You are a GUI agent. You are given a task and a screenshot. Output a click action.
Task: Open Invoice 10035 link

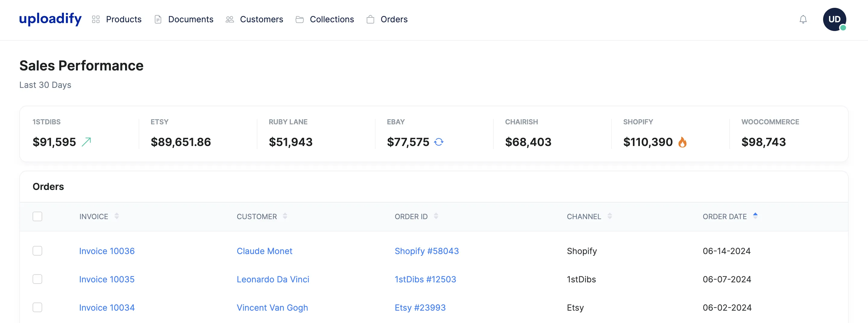click(107, 279)
